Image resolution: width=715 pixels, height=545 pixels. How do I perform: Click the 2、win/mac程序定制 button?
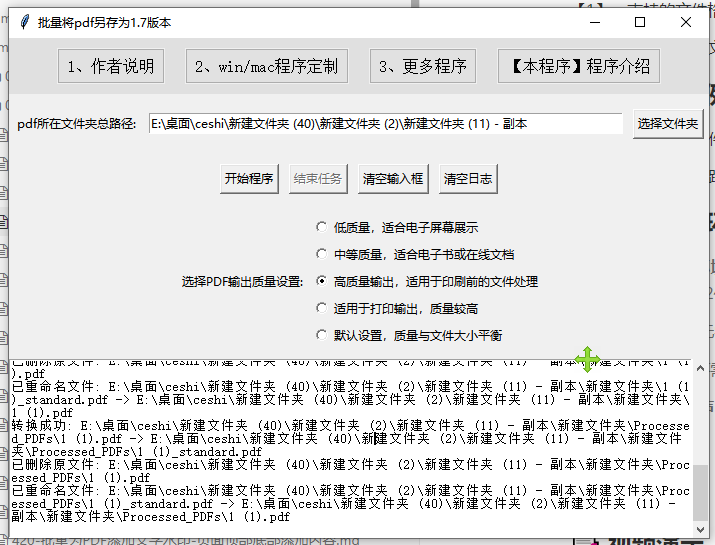(x=267, y=66)
